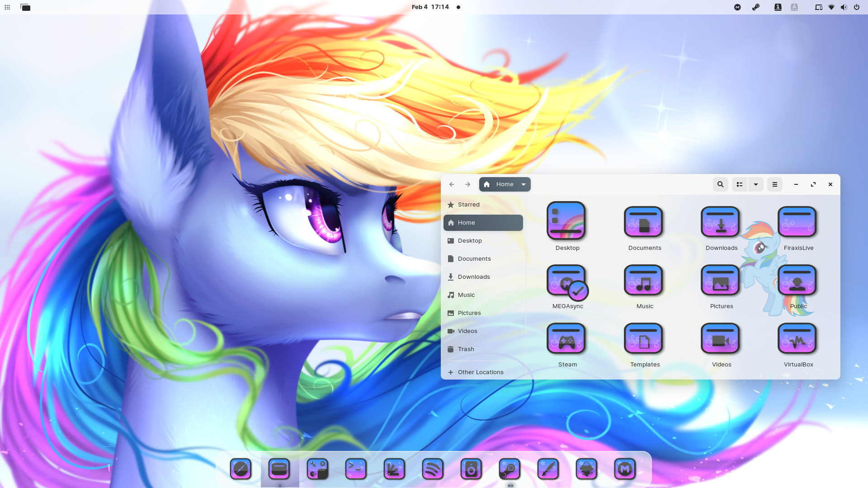The image size is (868, 488).
Task: Open the Spotify dock icon
Action: pos(433,469)
